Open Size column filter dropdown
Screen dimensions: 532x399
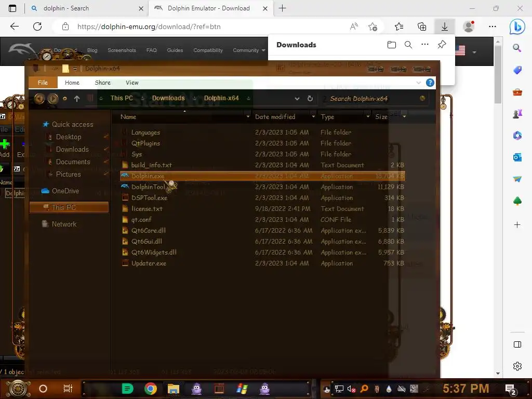point(404,117)
